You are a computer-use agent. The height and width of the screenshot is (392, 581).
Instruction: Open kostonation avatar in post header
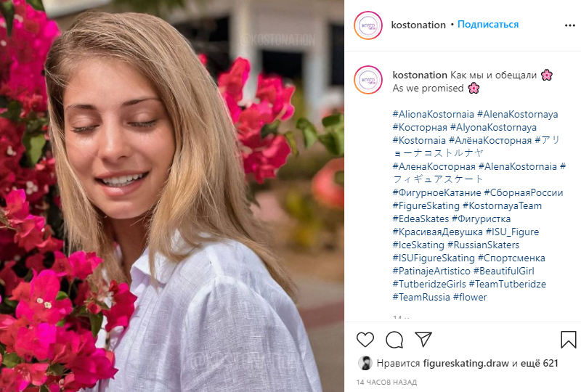[x=368, y=25]
